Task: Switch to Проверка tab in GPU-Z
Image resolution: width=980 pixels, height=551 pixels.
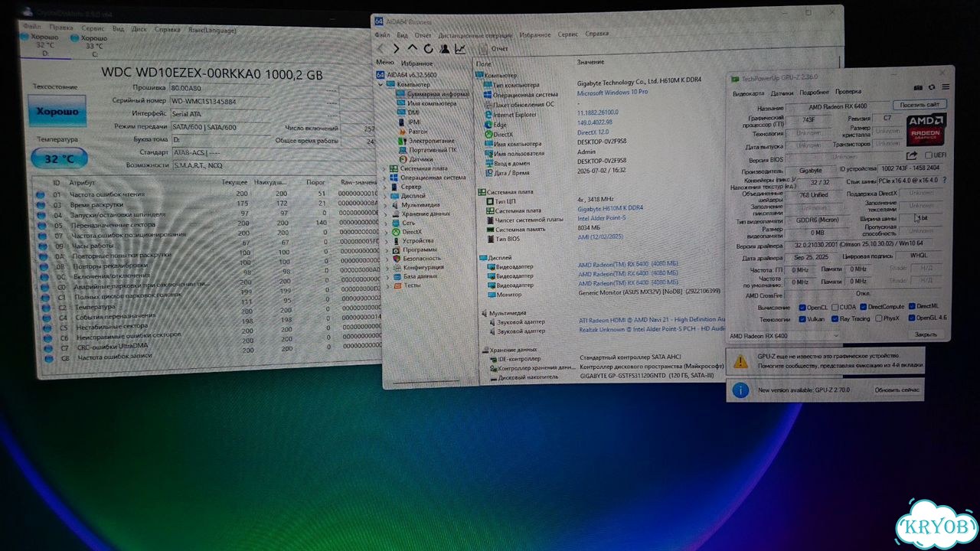Action: tap(848, 92)
